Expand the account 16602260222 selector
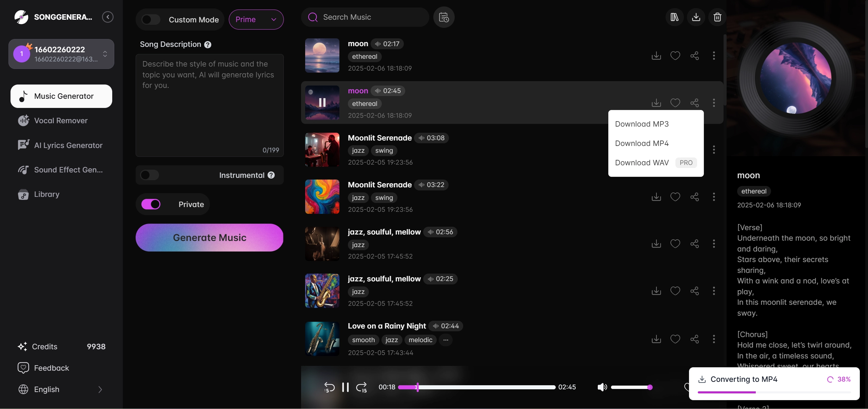This screenshot has width=868, height=409. (105, 54)
